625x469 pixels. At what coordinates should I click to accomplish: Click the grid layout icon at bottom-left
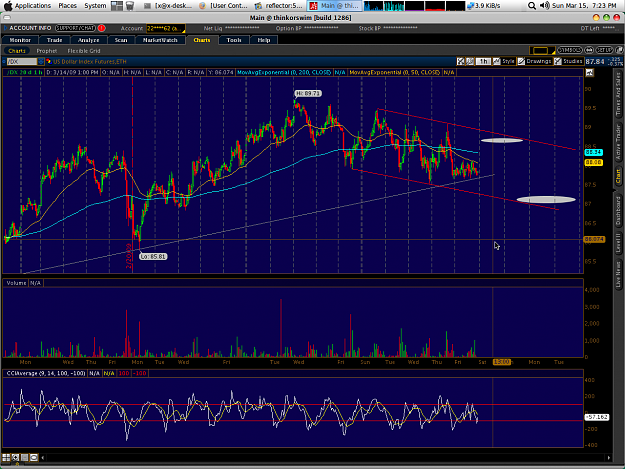point(6,457)
